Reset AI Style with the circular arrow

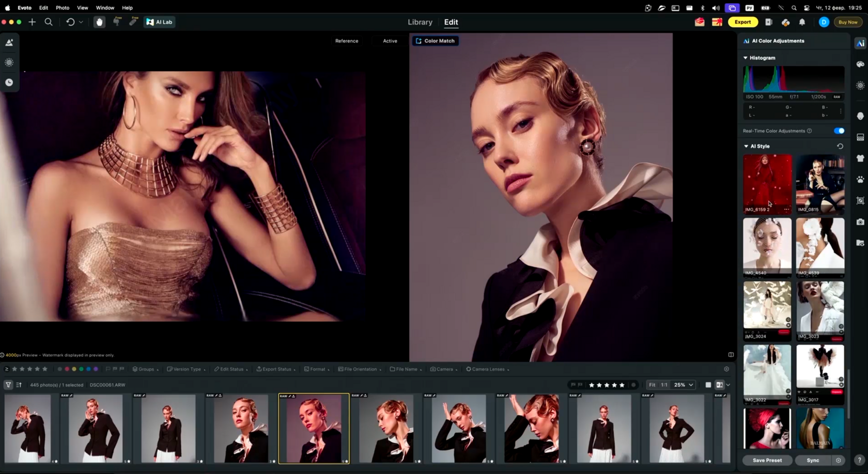click(x=840, y=146)
